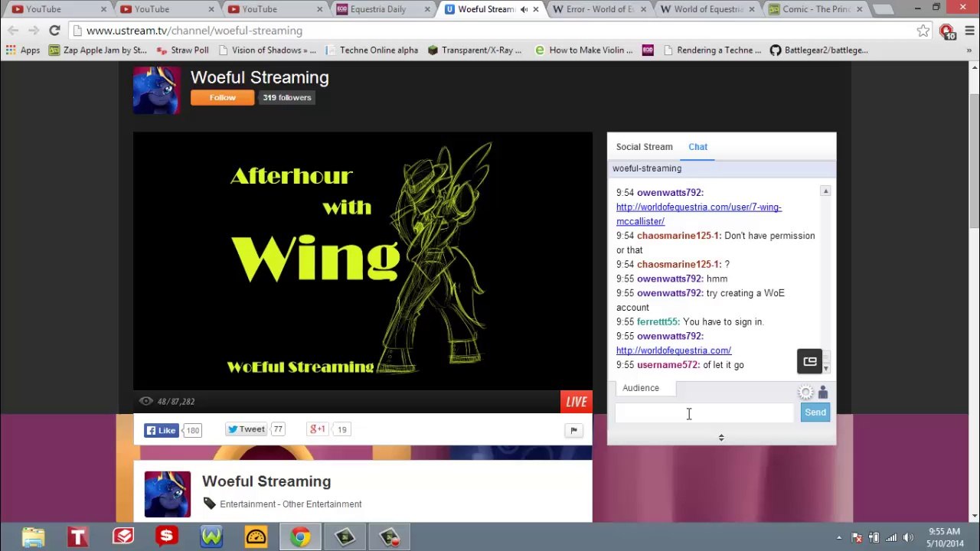
Task: Show hidden system tray icons
Action: (839, 537)
